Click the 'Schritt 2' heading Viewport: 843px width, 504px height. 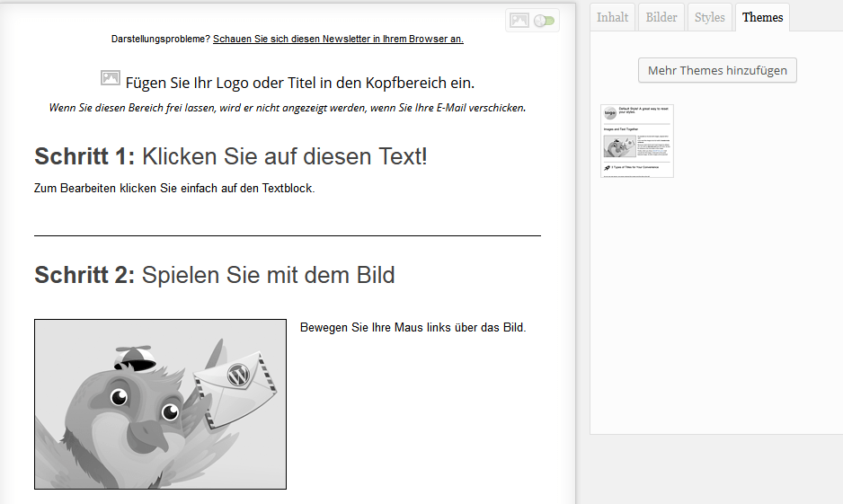(215, 275)
